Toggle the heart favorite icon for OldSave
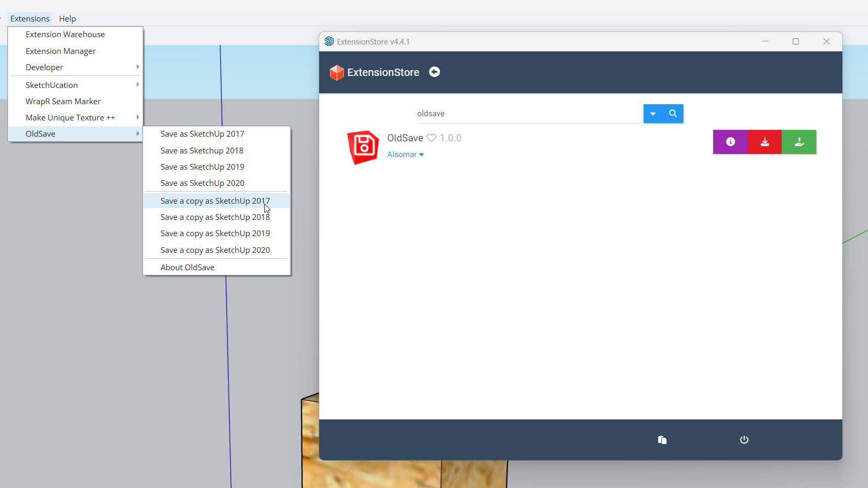 [431, 138]
